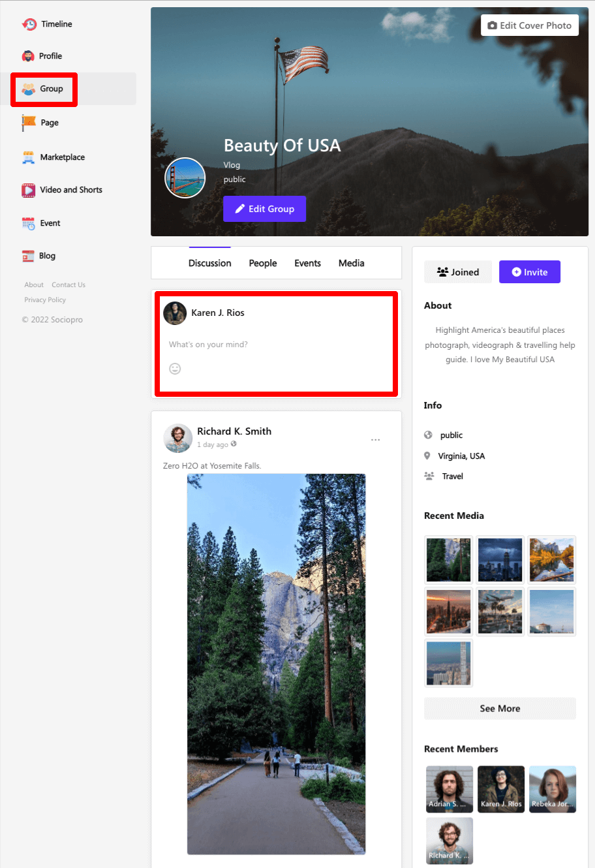Open the Marketplace sidebar icon
The image size is (595, 868).
(x=29, y=157)
